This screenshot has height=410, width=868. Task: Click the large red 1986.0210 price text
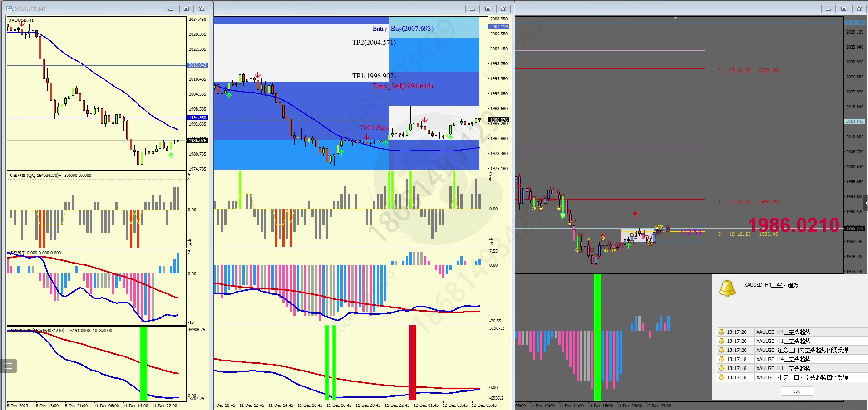point(794,225)
